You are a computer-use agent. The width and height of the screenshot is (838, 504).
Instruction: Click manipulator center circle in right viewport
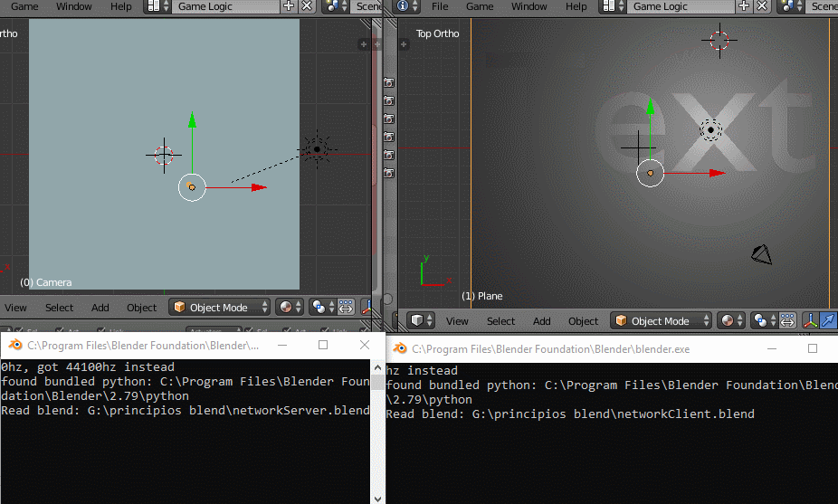(x=651, y=173)
